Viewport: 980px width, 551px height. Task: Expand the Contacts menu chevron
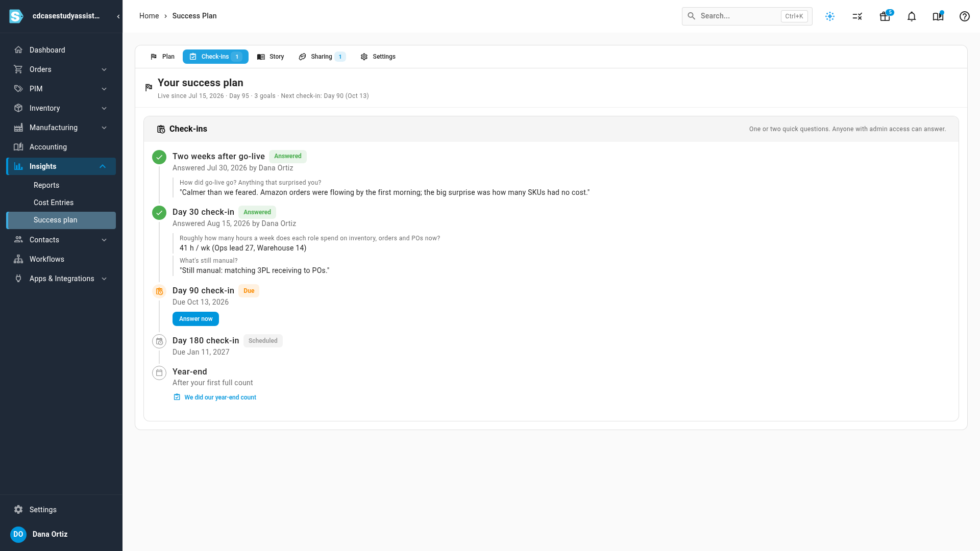pos(104,240)
